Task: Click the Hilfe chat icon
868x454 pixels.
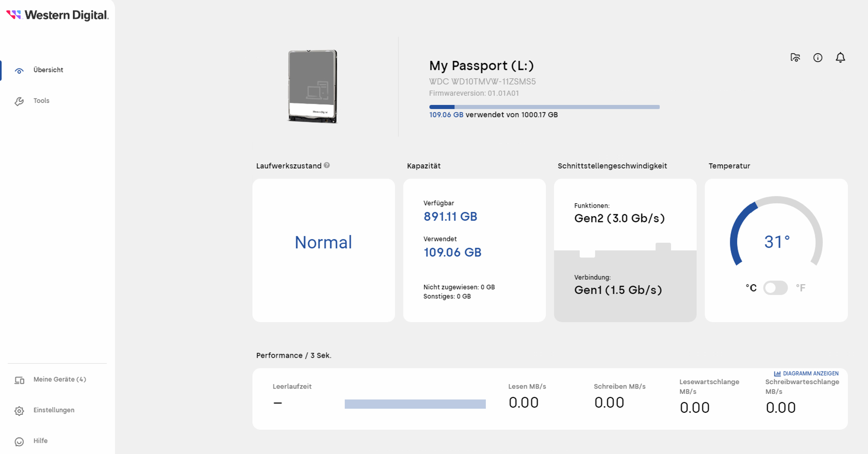Action: click(x=19, y=442)
